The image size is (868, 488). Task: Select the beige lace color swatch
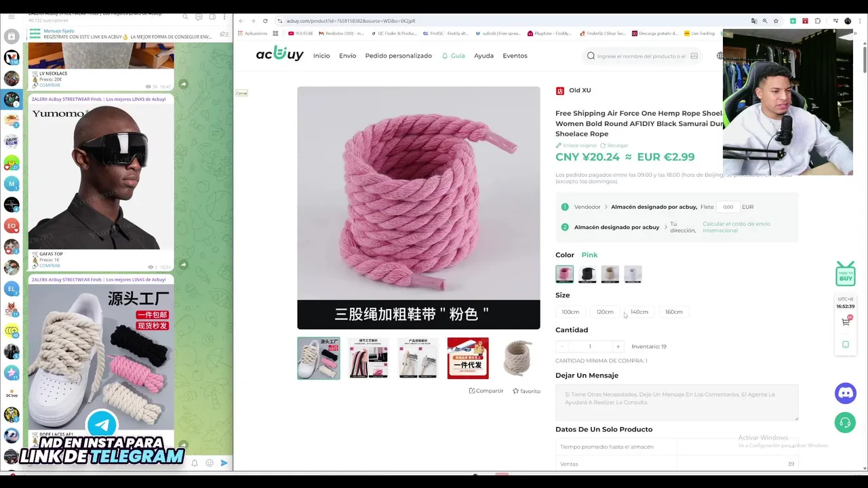click(610, 274)
